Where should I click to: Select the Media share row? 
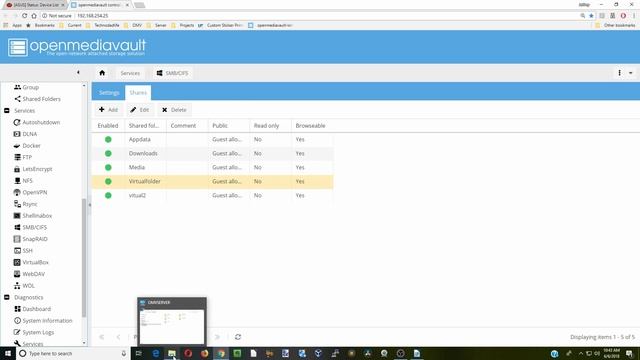tap(213, 167)
